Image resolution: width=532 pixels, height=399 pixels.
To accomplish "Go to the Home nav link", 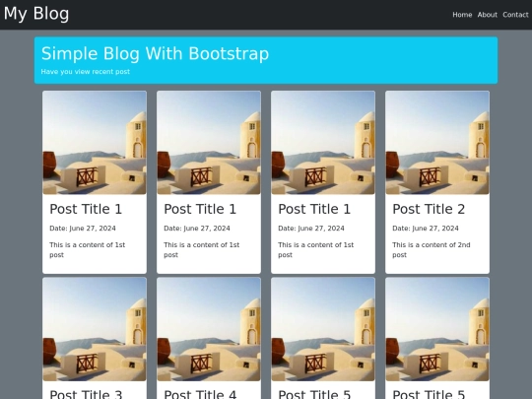I will [x=462, y=15].
